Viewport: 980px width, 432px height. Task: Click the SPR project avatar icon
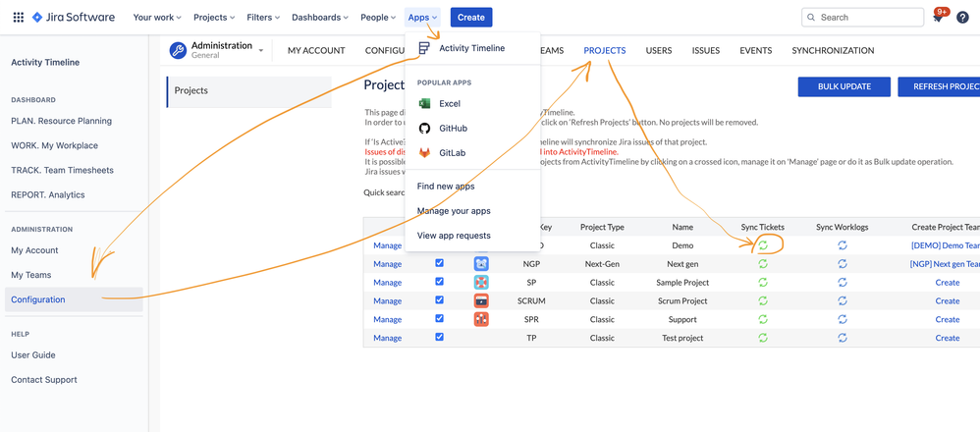coord(481,319)
